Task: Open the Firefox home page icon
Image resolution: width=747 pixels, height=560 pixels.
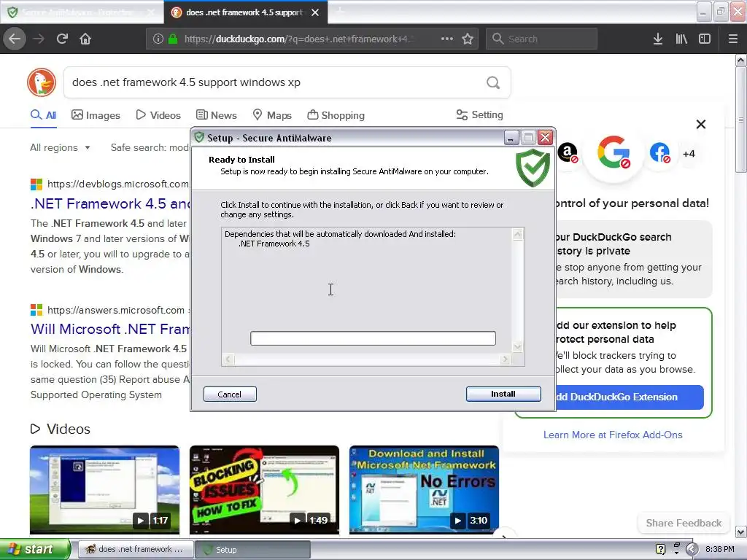Action: click(x=85, y=39)
